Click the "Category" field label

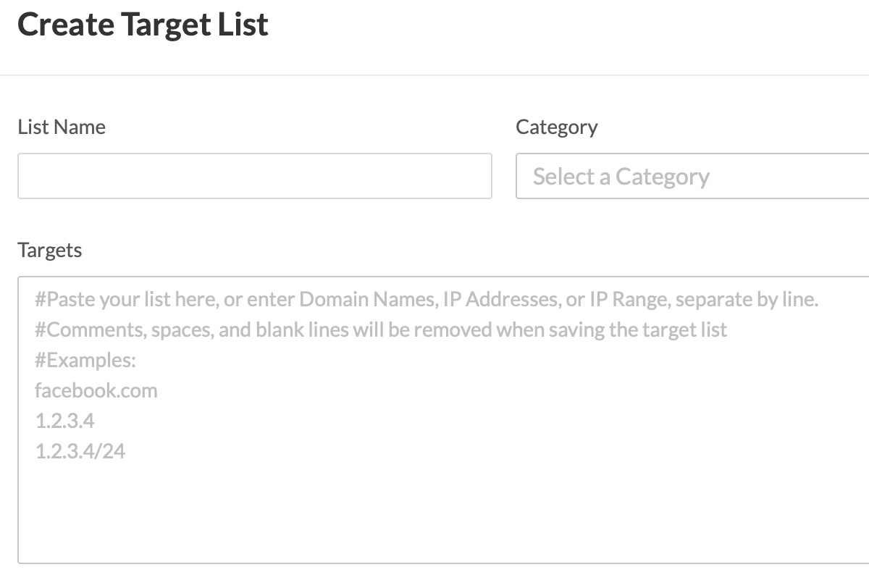pyautogui.click(x=556, y=127)
